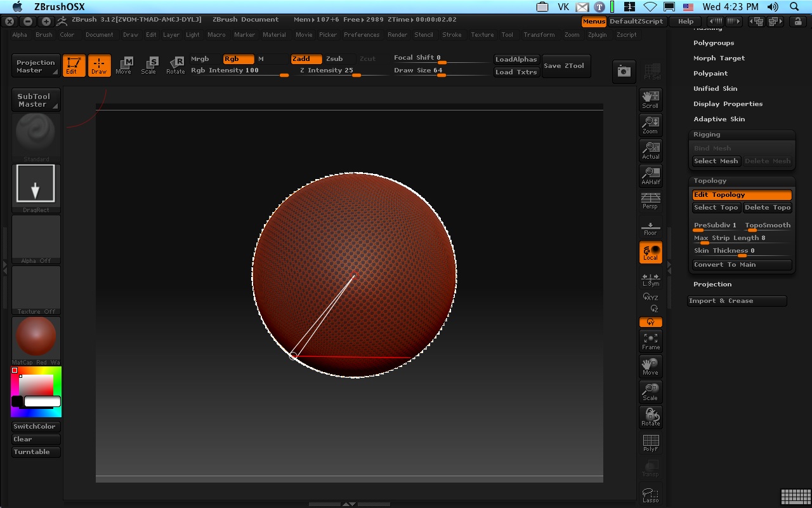
Task: Open the Standard brush thumbnail
Action: [x=36, y=137]
